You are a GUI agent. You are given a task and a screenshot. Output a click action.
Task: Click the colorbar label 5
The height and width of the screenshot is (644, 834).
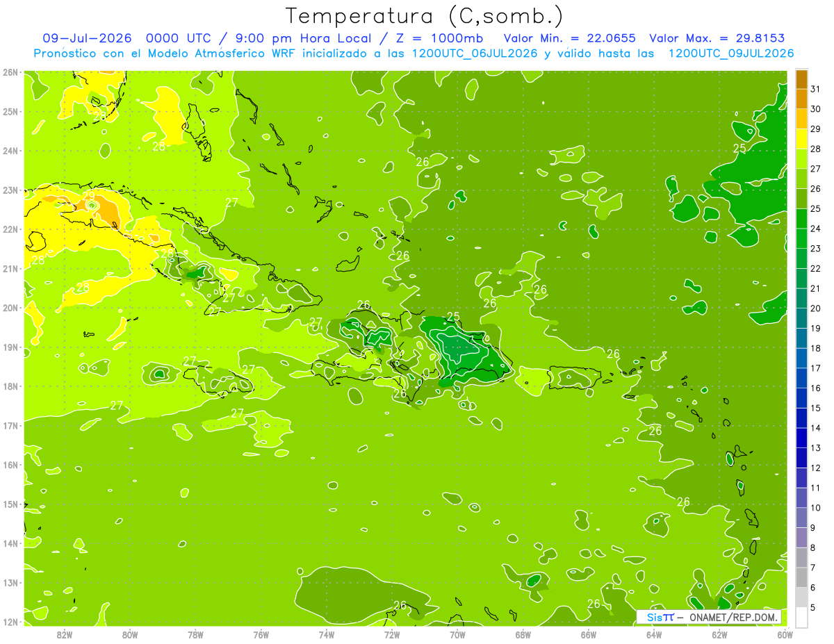tap(814, 608)
